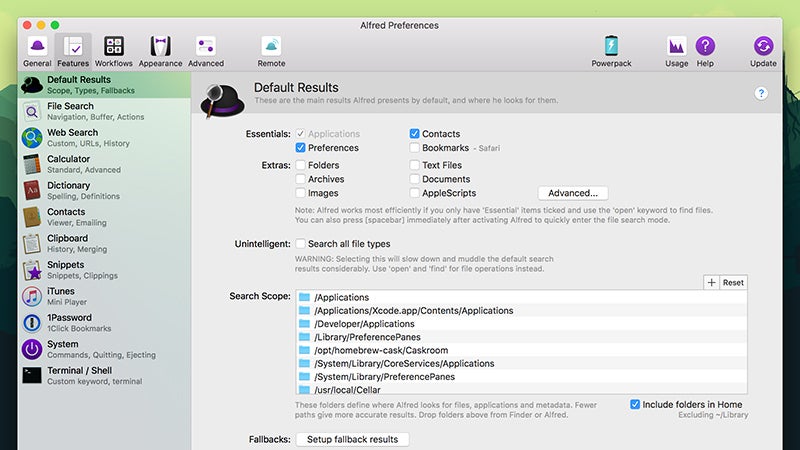Uncheck Include folders in Home
This screenshot has width=800, height=450.
pyautogui.click(x=635, y=405)
